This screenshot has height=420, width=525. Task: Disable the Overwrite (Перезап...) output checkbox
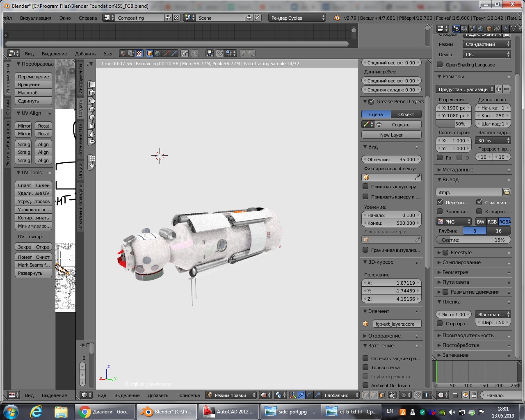440,202
